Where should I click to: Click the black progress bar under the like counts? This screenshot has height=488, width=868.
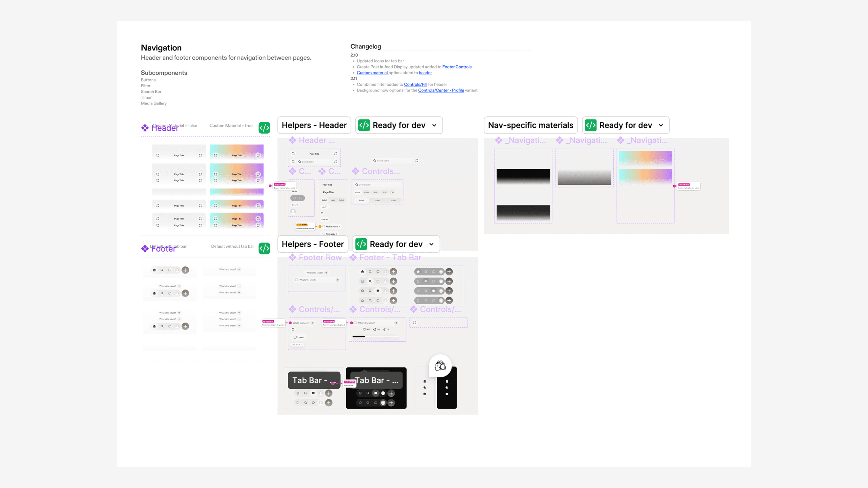[x=359, y=336]
